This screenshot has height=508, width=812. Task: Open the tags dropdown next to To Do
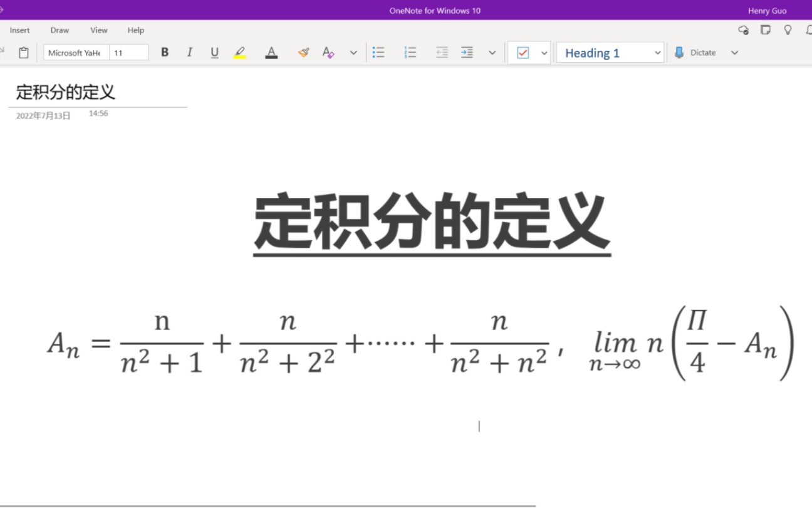pos(544,53)
